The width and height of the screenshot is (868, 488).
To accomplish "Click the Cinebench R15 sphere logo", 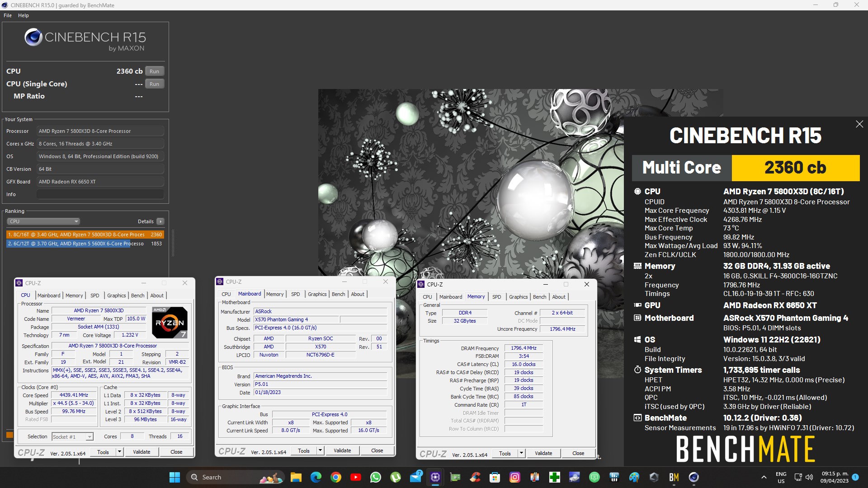I will click(33, 37).
